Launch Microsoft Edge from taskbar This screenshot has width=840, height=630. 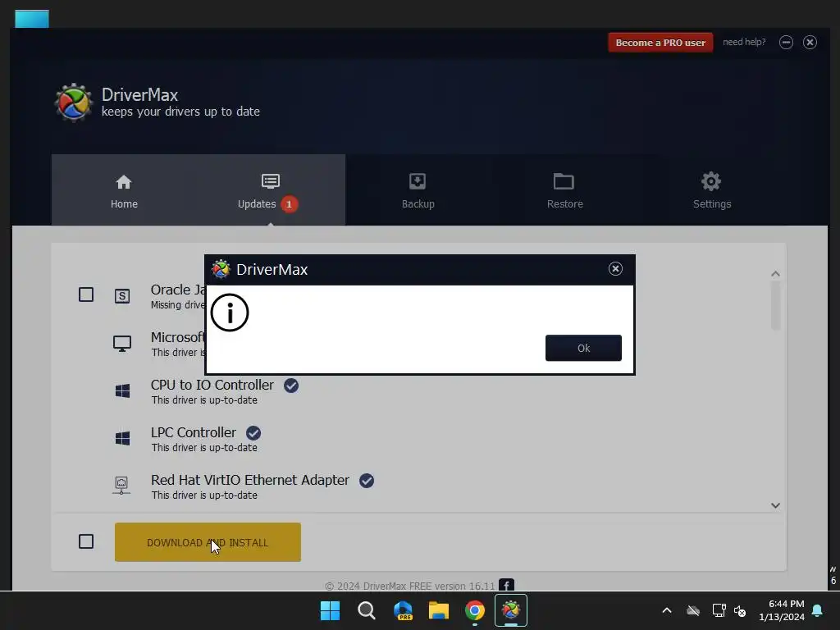403,610
